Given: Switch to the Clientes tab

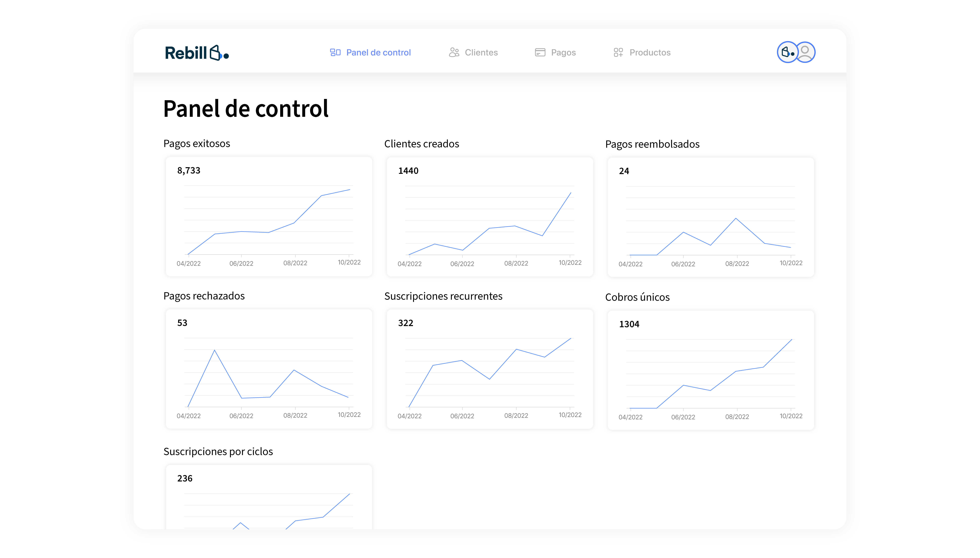Looking at the screenshot, I should [x=481, y=52].
